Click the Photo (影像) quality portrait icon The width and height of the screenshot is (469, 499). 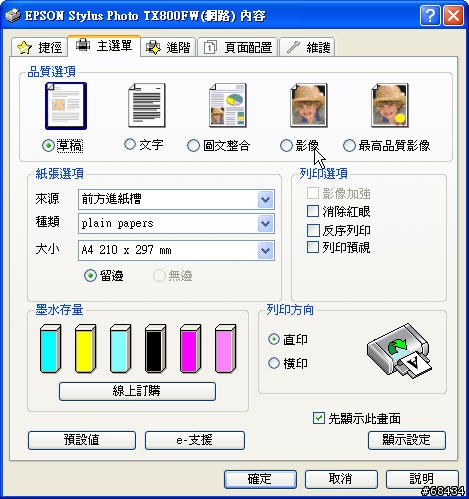point(309,105)
